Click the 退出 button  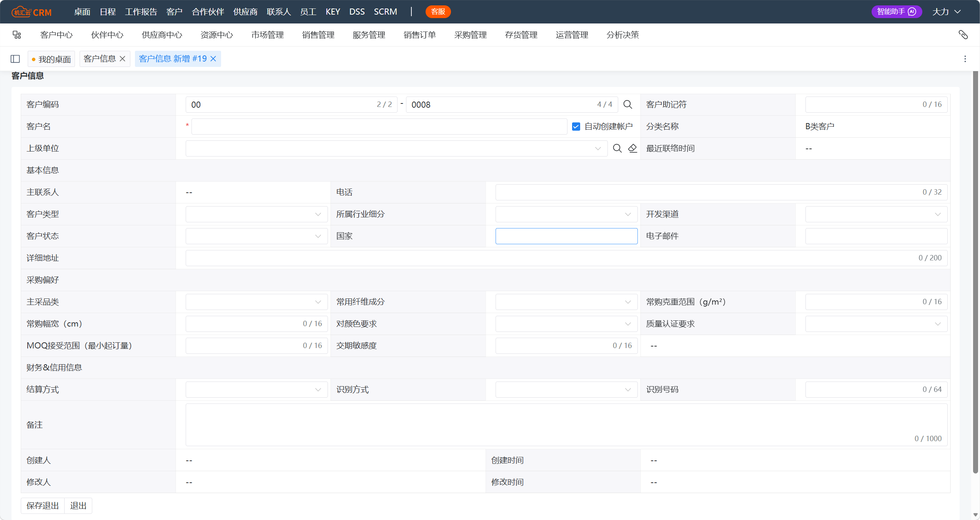(x=78, y=506)
